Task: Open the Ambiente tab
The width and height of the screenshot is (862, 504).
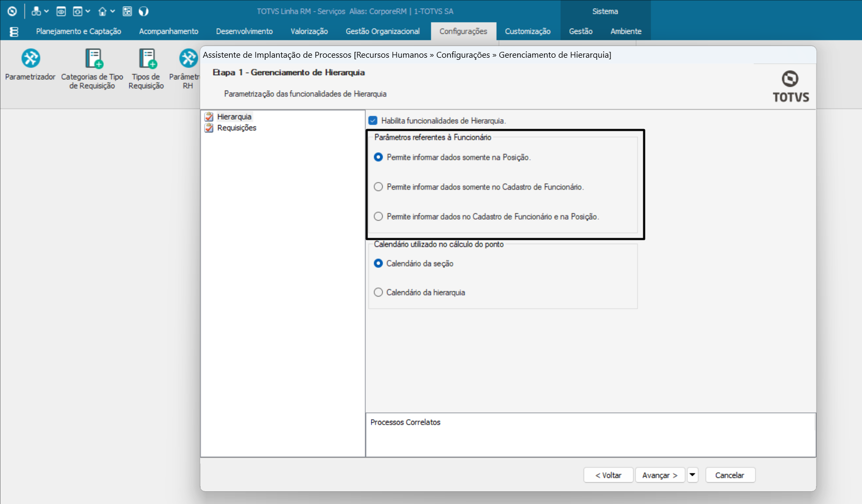Action: click(x=626, y=31)
